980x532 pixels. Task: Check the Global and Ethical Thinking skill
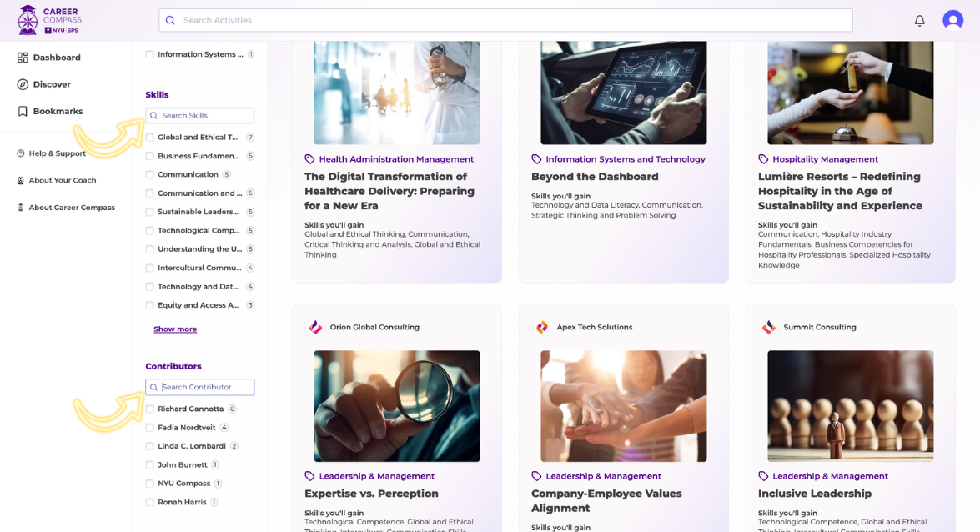[150, 138]
